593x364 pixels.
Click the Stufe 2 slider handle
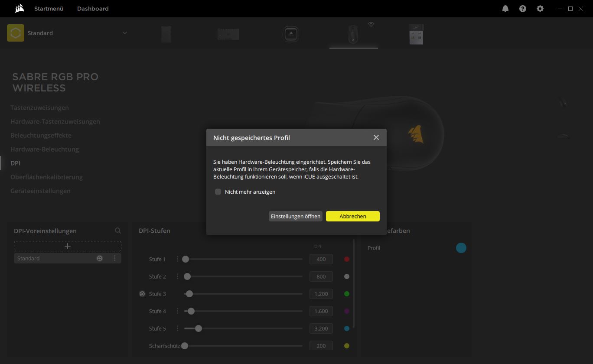tap(187, 276)
